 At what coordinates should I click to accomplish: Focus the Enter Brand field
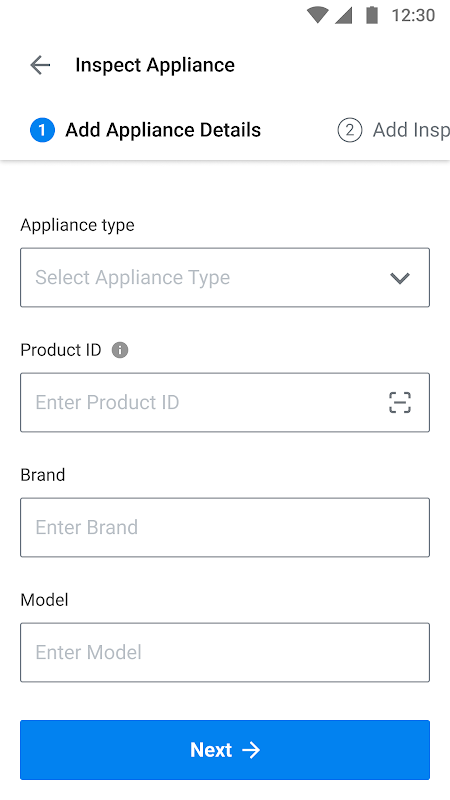[225, 527]
